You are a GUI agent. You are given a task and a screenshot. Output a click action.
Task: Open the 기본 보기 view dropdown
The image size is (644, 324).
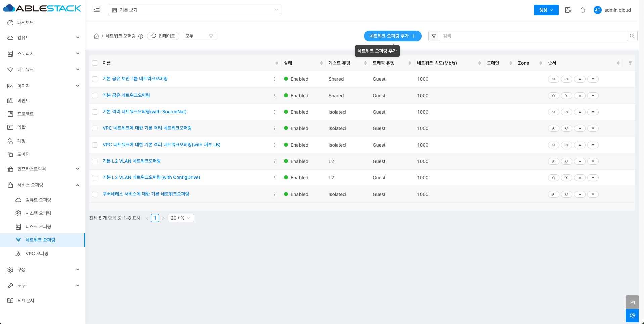point(195,10)
